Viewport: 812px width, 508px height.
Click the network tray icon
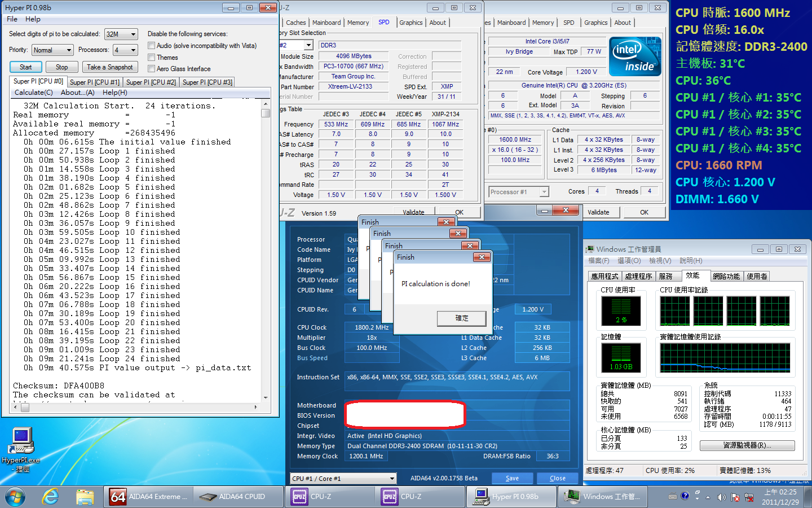tap(748, 497)
